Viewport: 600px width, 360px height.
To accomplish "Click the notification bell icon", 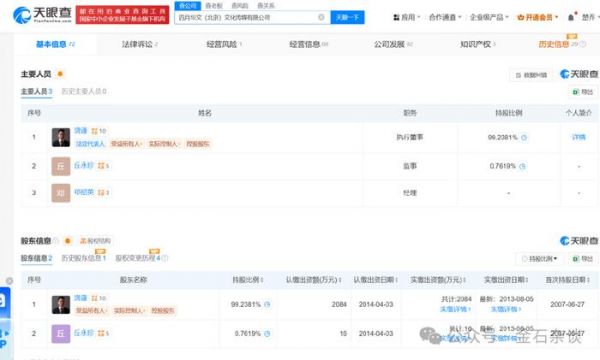I will (571, 17).
